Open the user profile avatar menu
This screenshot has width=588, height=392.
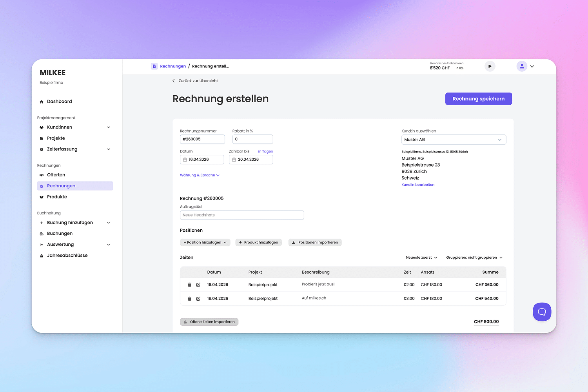(x=522, y=66)
